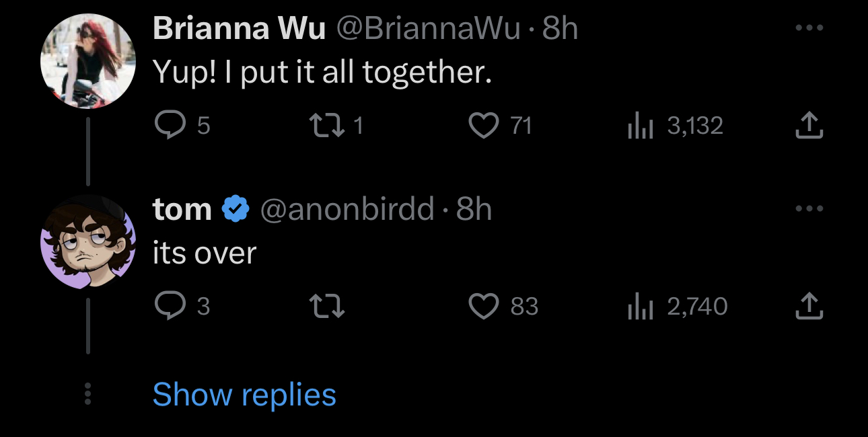Click tom's blue verified badge

pyautogui.click(x=235, y=210)
